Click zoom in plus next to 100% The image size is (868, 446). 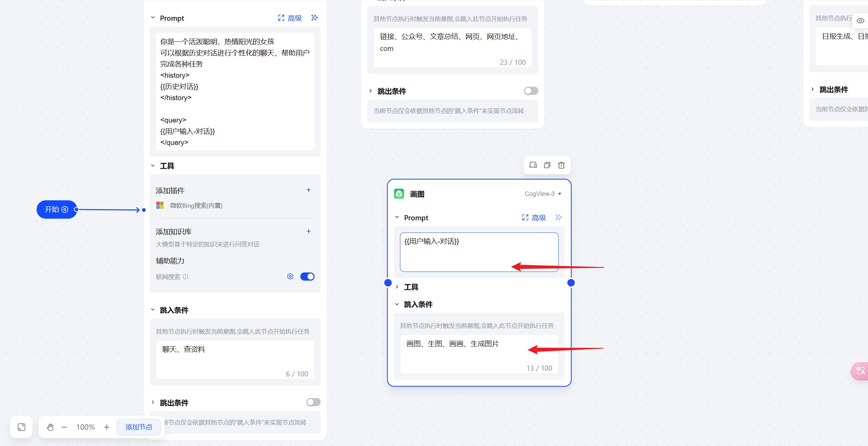tap(106, 427)
